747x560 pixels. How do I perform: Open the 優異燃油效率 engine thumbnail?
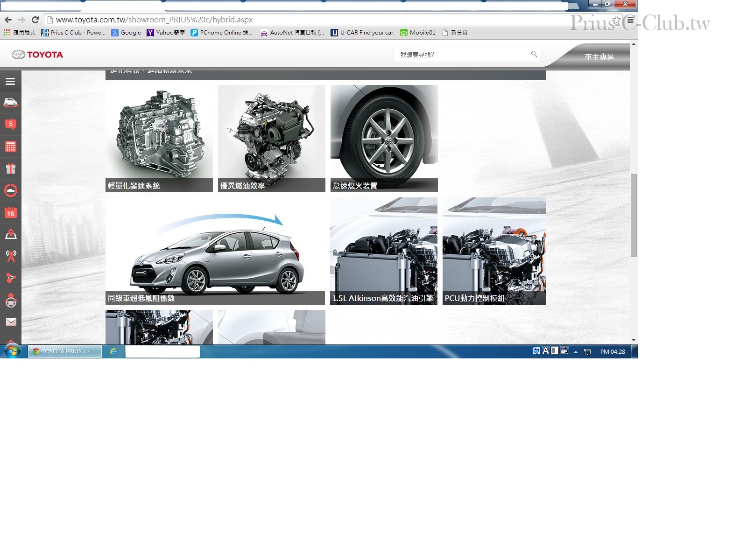(272, 139)
